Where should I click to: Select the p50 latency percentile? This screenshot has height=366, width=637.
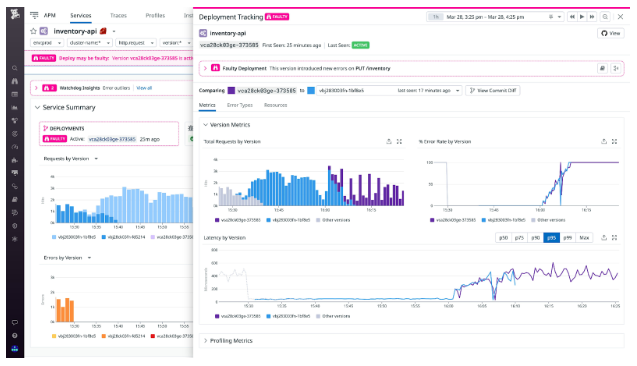coord(503,238)
